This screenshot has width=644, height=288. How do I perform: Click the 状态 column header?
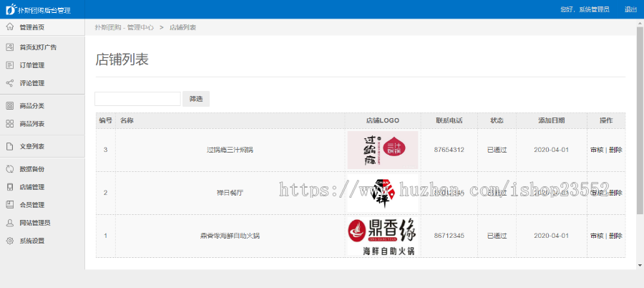click(497, 120)
